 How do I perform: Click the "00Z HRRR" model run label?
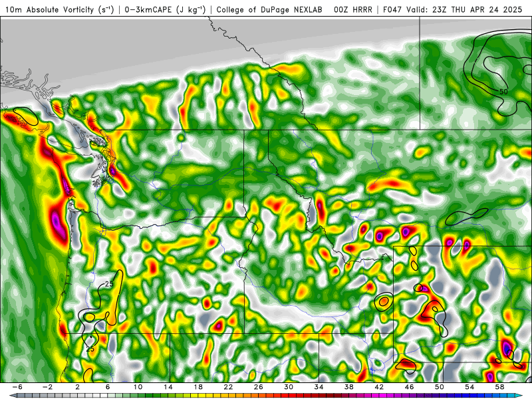353,10
